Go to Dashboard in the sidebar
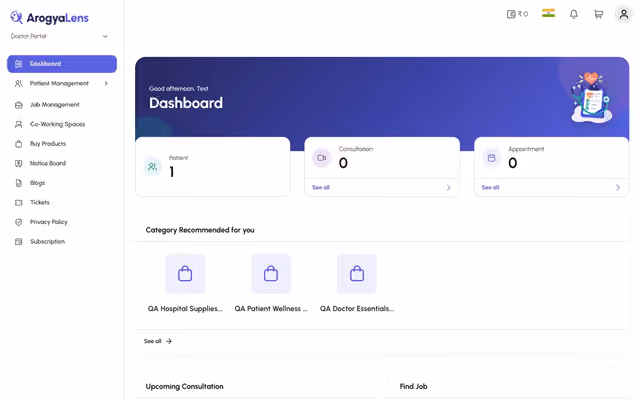 pos(62,64)
